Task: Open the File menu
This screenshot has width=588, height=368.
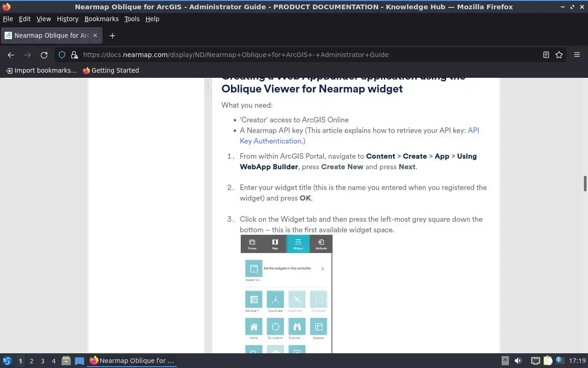Action: [8, 19]
